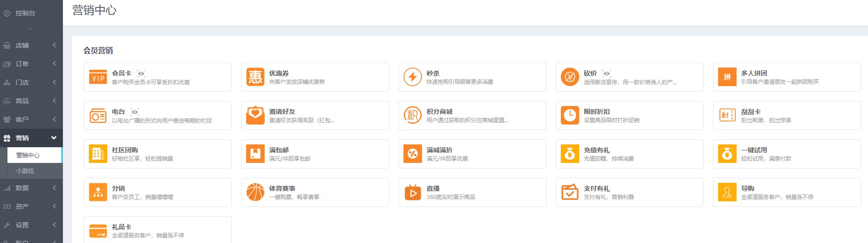Open the 分销 distribution icon
The image size is (868, 243).
[x=98, y=192]
